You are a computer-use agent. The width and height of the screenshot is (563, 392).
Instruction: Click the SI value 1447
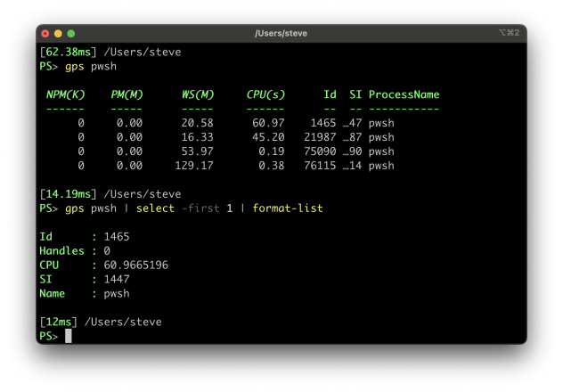click(118, 280)
